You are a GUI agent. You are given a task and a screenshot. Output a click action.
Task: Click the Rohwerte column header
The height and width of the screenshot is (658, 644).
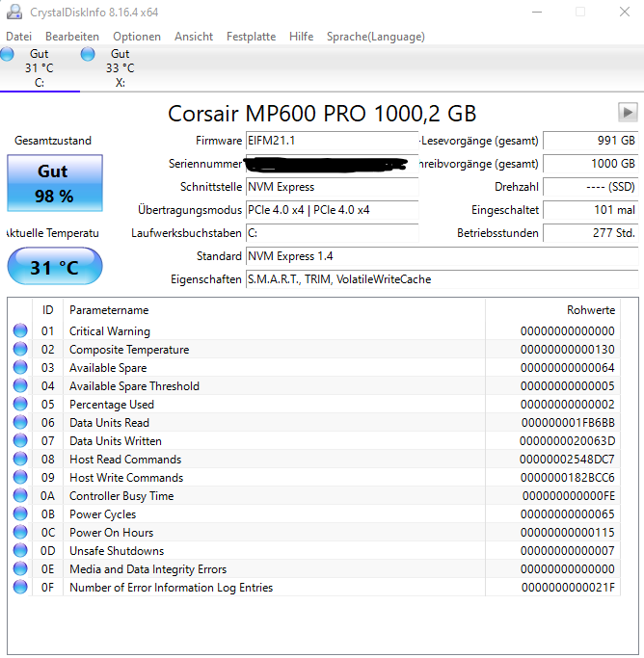click(552, 310)
